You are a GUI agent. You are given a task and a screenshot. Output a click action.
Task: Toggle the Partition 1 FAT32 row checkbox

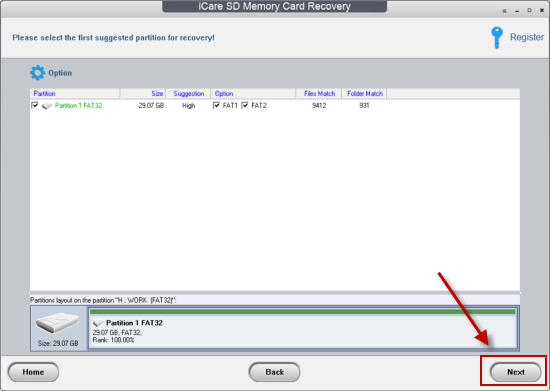(x=35, y=105)
